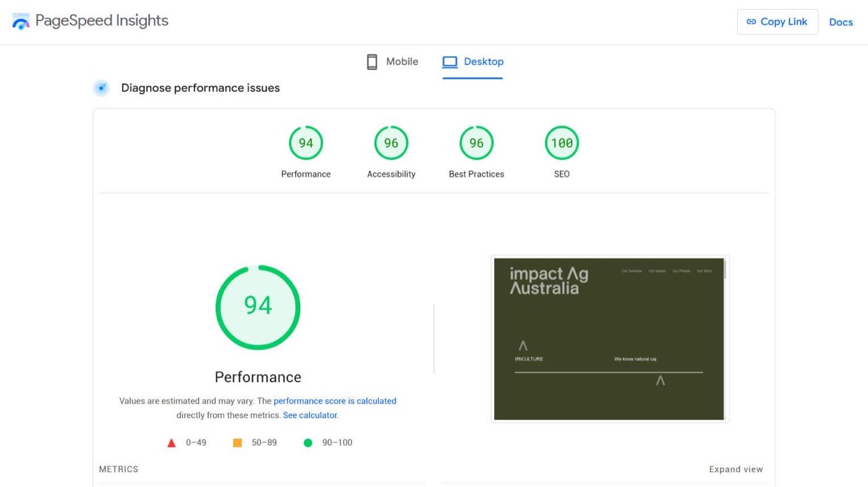Jump to the Accessibility 96 score gauge
The image size is (868, 487).
point(391,143)
